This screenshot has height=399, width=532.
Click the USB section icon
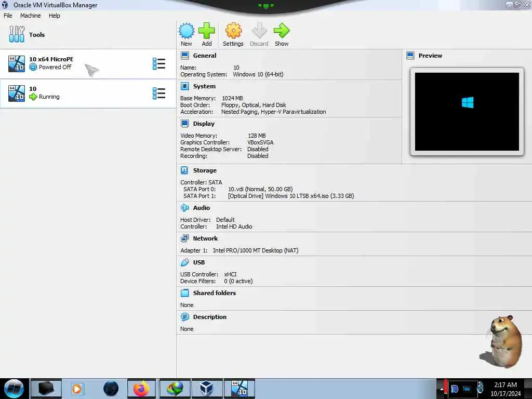pos(184,262)
